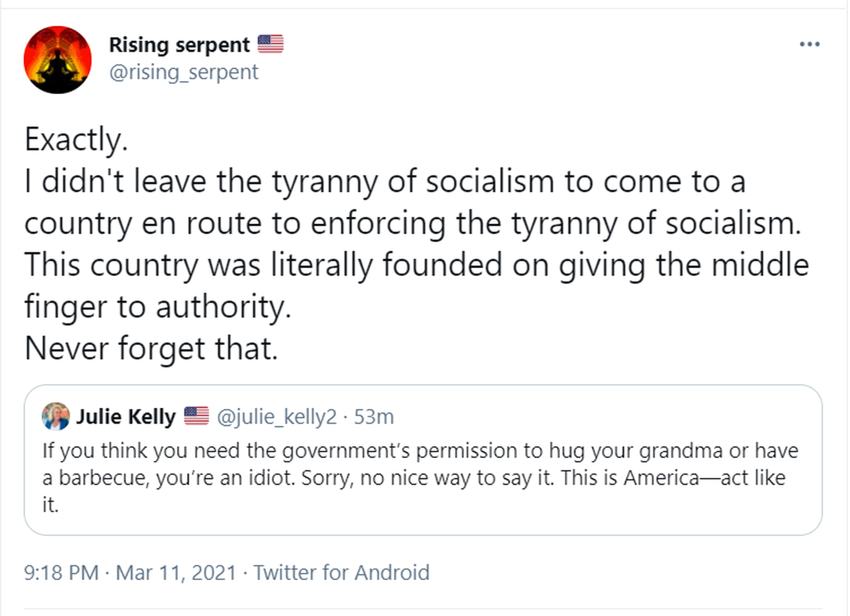Click the @rising_serpent handle

tap(184, 72)
